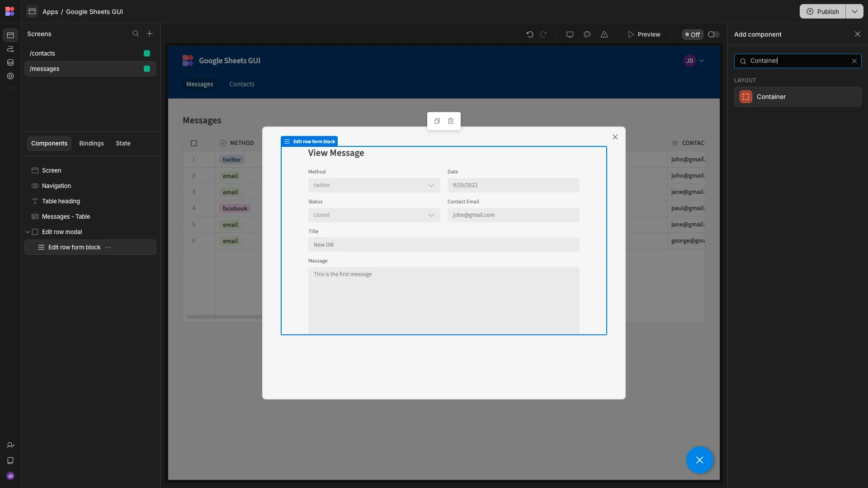
Task: Open the Settings gear in sidebar
Action: (10, 76)
